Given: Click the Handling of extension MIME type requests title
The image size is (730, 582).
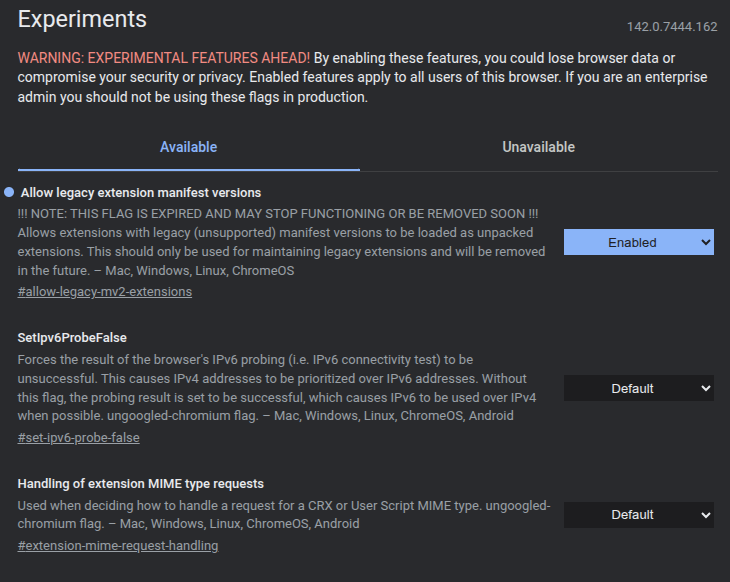Looking at the screenshot, I should click(141, 484).
